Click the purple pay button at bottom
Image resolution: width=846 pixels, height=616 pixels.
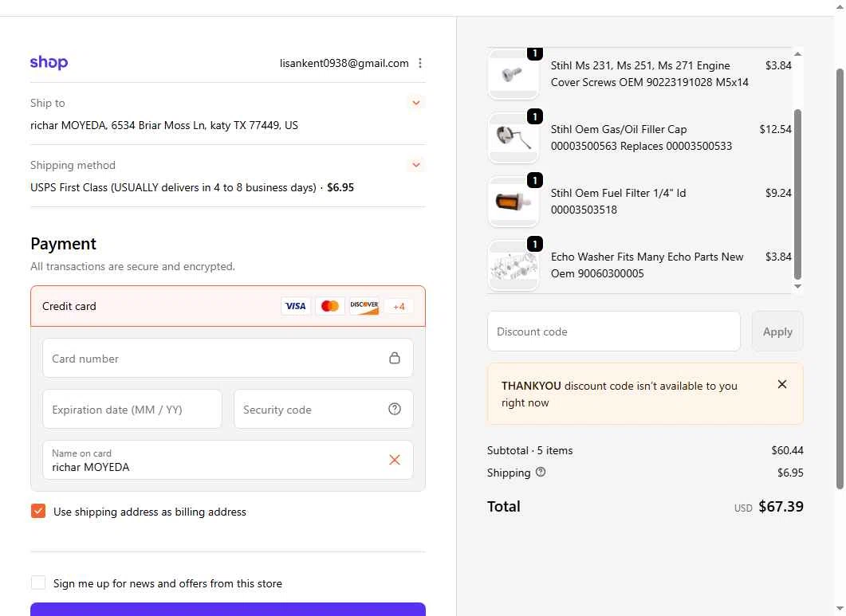tap(228, 610)
